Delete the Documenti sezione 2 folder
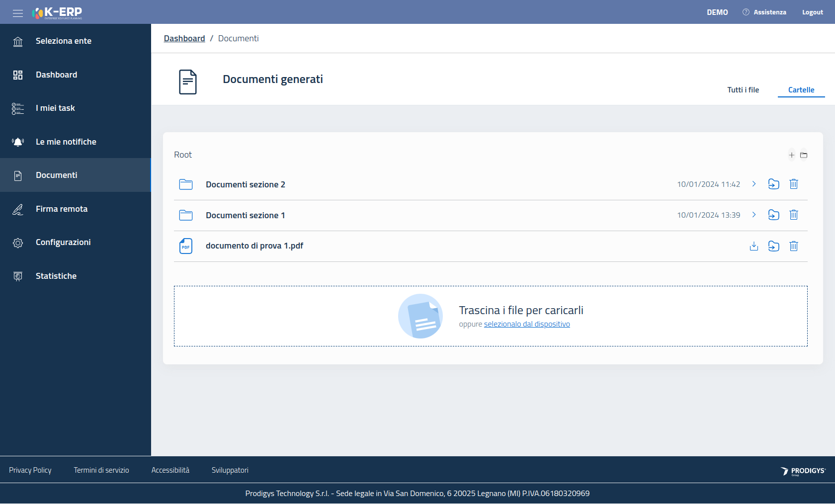Screen dimensions: 835x504 [794, 184]
